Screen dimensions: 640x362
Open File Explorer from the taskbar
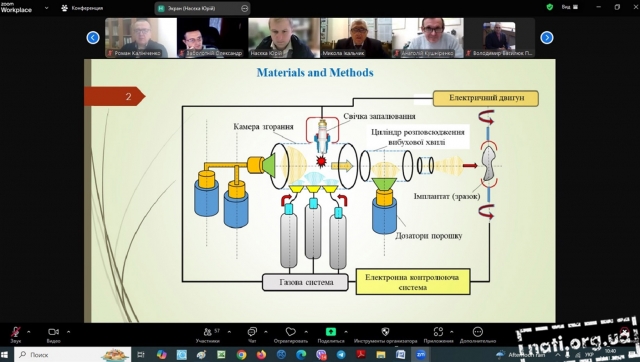(381, 355)
